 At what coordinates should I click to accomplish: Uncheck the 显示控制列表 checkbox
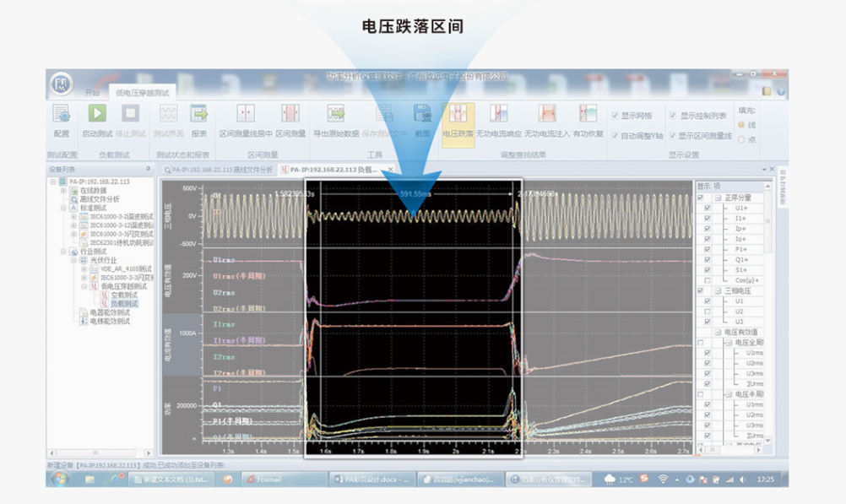(673, 116)
